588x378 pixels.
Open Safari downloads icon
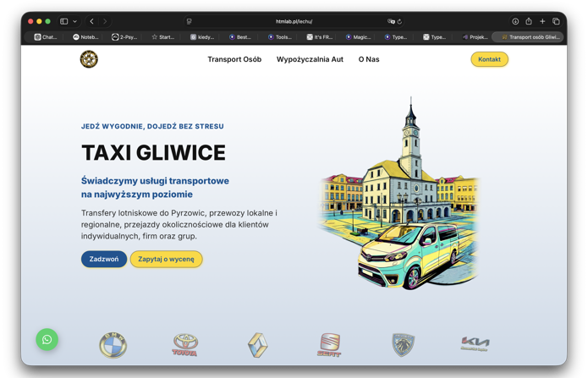click(515, 21)
